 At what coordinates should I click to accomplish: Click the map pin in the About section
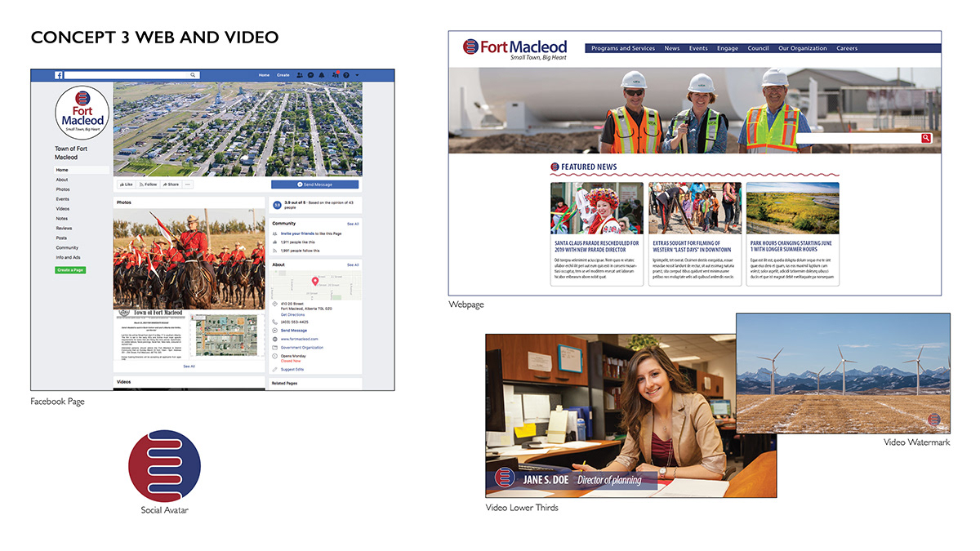tap(315, 281)
